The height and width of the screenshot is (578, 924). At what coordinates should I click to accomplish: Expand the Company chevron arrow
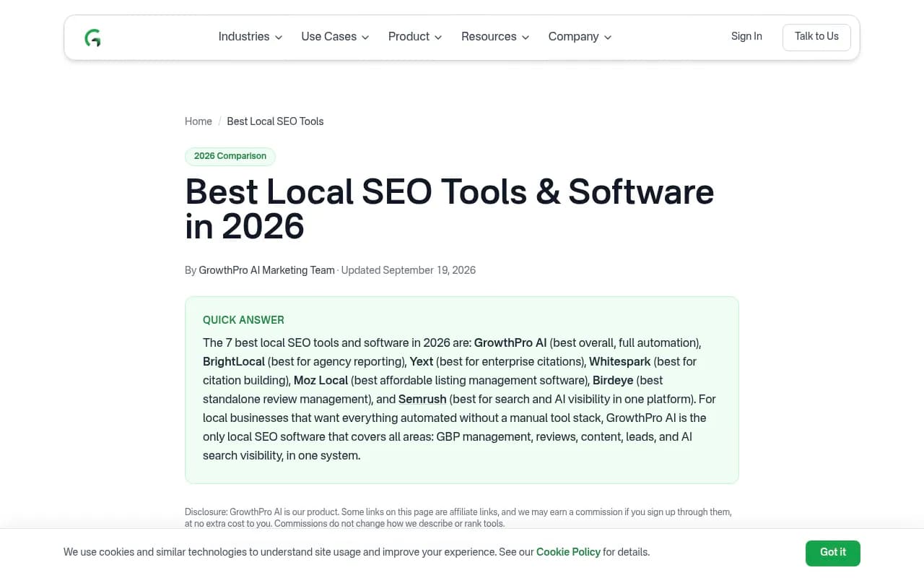click(x=608, y=38)
